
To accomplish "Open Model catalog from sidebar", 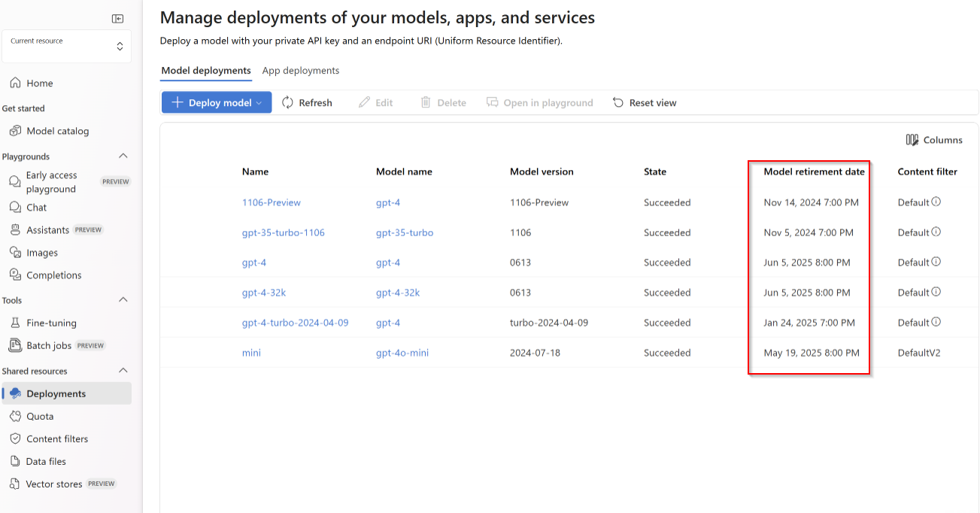I will pos(57,131).
